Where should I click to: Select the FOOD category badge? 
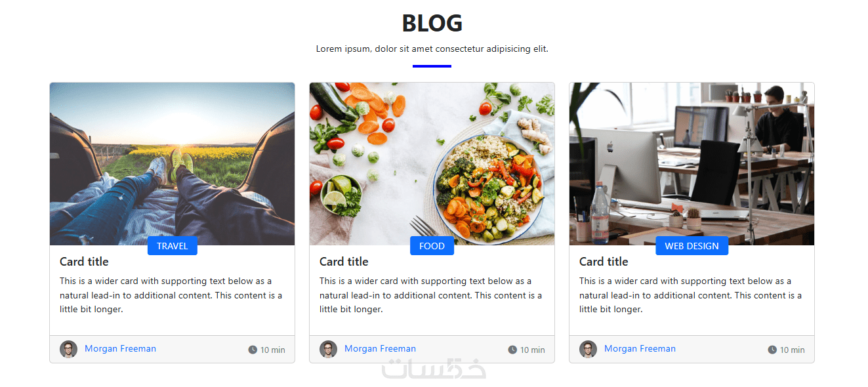432,246
